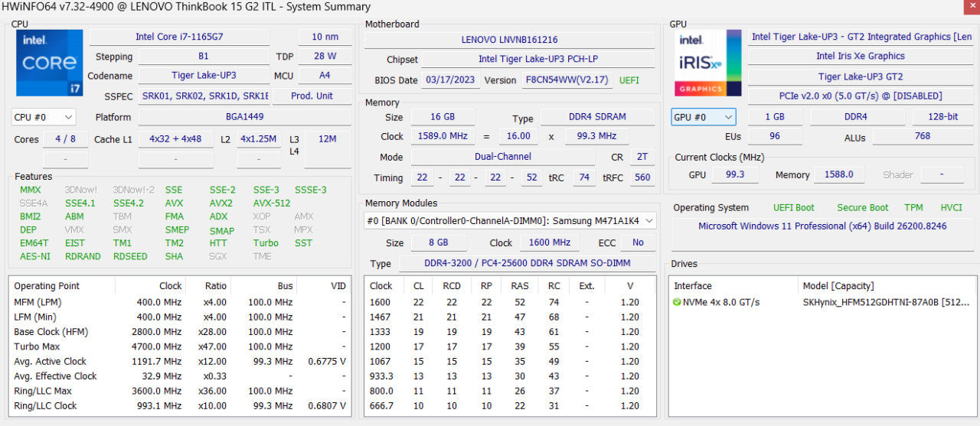
Task: Select the Ring/LLC Clock row
Action: (180, 406)
